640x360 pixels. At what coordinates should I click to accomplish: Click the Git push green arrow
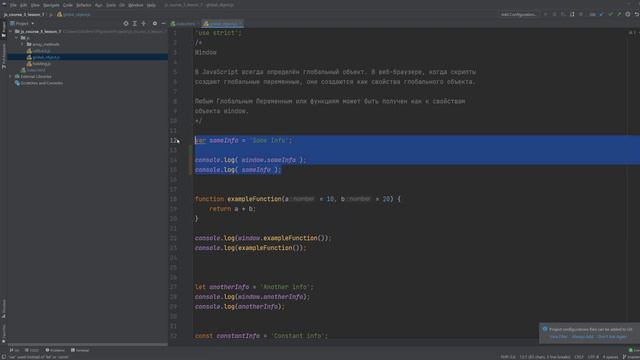(x=619, y=14)
